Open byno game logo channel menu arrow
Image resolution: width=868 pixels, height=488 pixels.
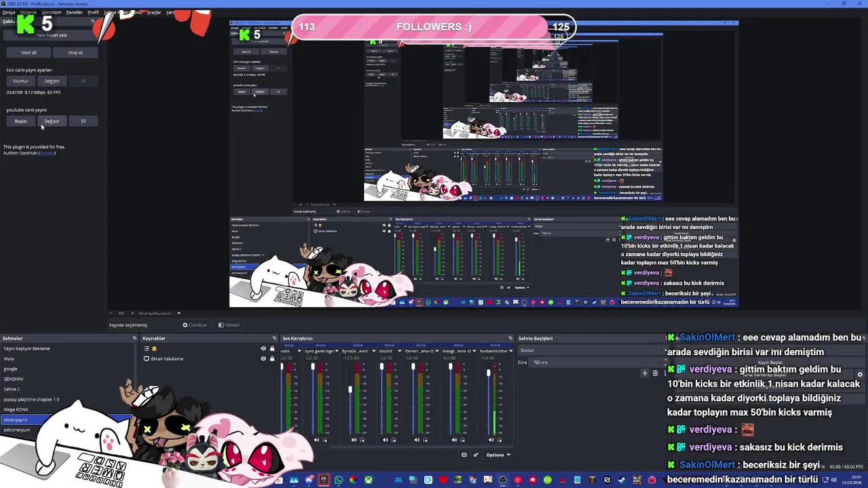(x=336, y=351)
